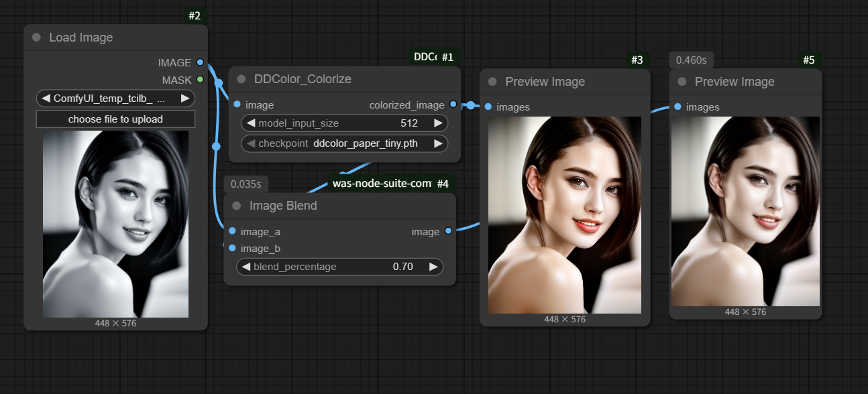This screenshot has height=394, width=868.
Task: Click the Image Blend image output port
Action: (448, 231)
